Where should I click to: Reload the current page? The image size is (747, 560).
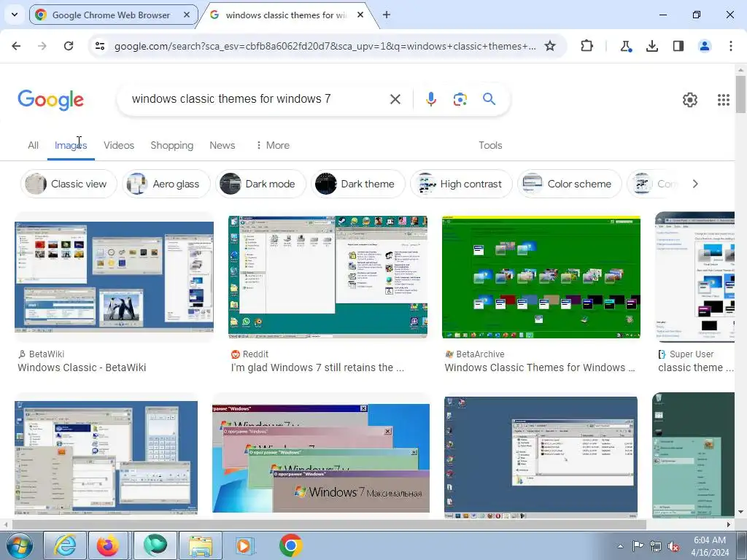(x=69, y=46)
